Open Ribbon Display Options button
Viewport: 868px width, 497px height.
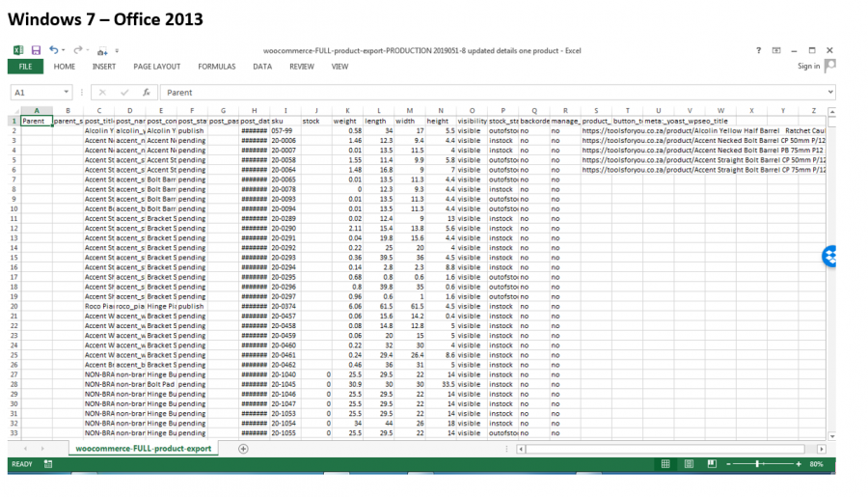(x=776, y=50)
